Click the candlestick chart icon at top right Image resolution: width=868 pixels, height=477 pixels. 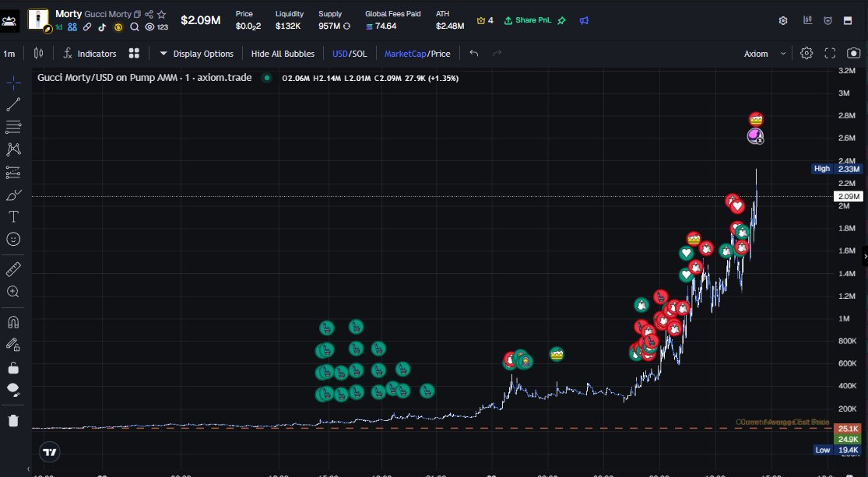coord(807,20)
